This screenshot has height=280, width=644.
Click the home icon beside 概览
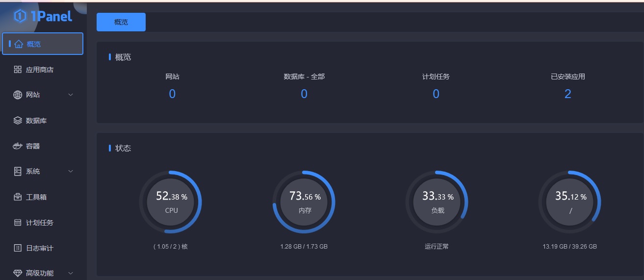point(19,44)
